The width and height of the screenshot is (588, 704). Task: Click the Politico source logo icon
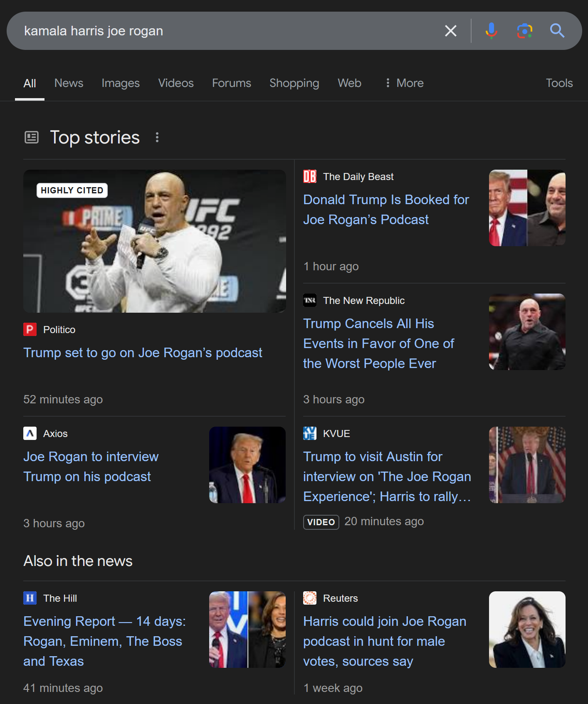click(x=30, y=329)
